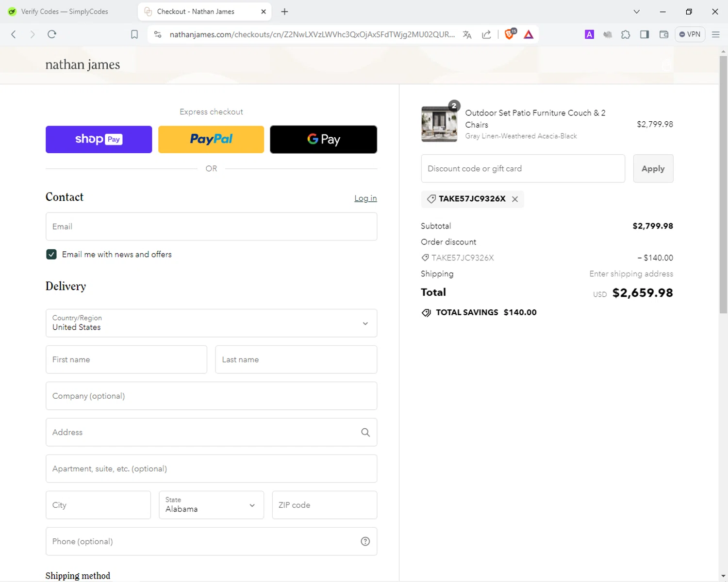This screenshot has height=582, width=728.
Task: Pay with Shop Pay
Action: 99,139
